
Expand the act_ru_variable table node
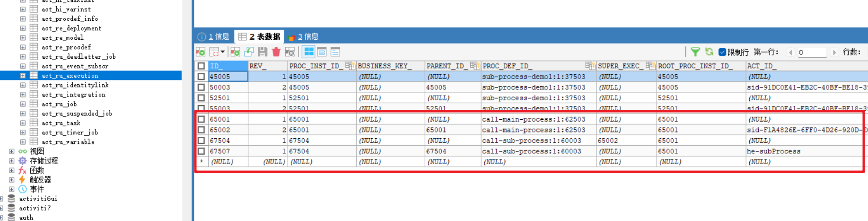click(23, 141)
